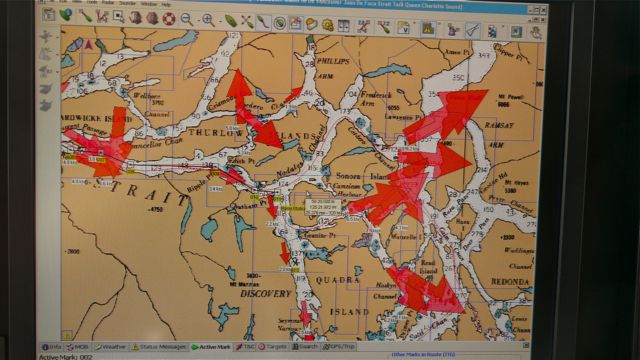Open the sun and cloud weather icon
Image resolution: width=640 pixels, height=360 pixels.
coord(311,24)
